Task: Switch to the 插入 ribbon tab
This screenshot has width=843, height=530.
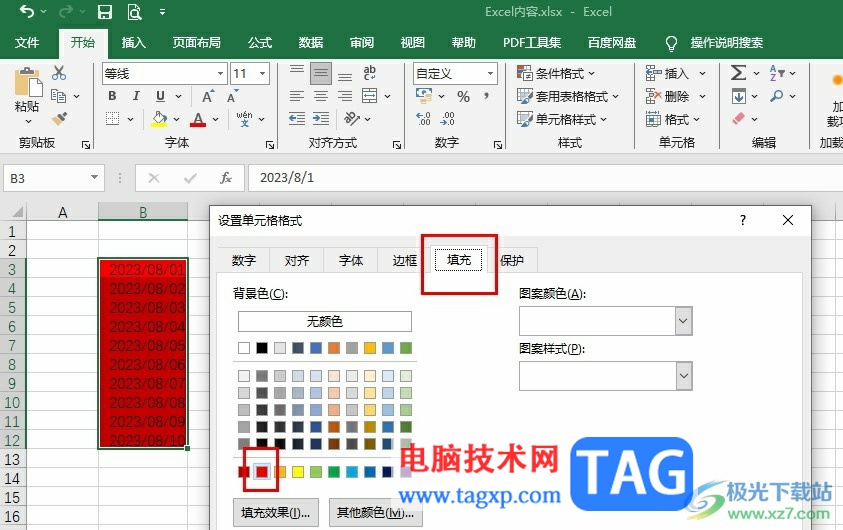Action: [133, 42]
